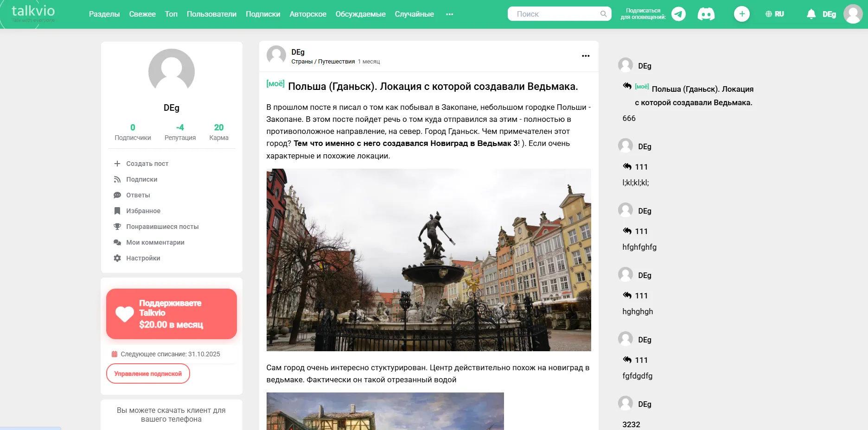868x430 pixels.
Task: Open the RU language selector
Action: (x=775, y=14)
